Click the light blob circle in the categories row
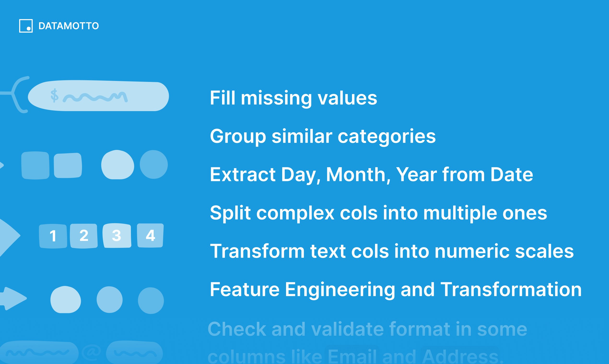 point(118,165)
